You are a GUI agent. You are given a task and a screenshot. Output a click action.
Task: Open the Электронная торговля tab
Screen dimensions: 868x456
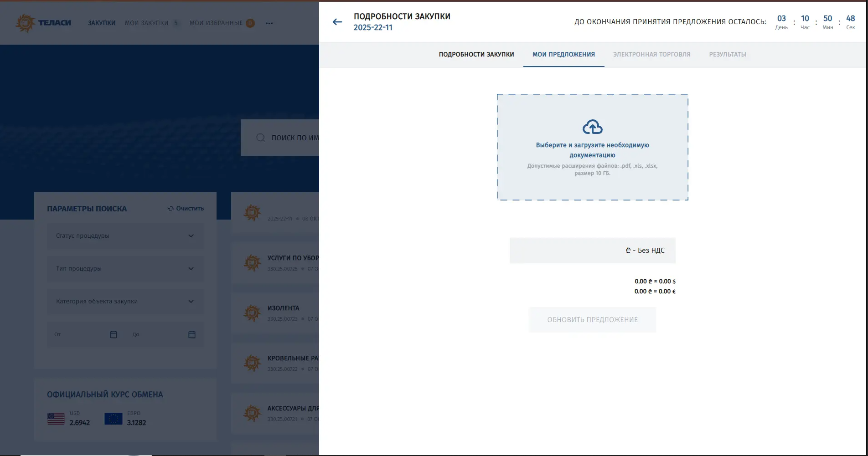pyautogui.click(x=651, y=54)
